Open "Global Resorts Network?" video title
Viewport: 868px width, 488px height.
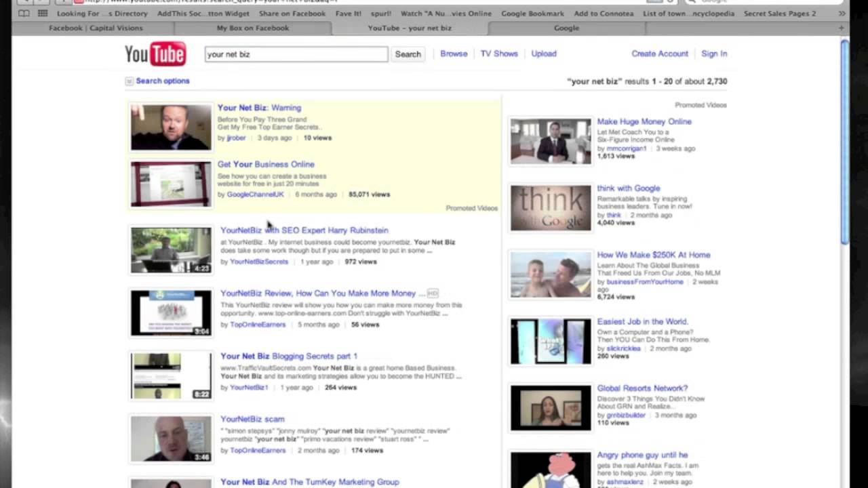[642, 388]
